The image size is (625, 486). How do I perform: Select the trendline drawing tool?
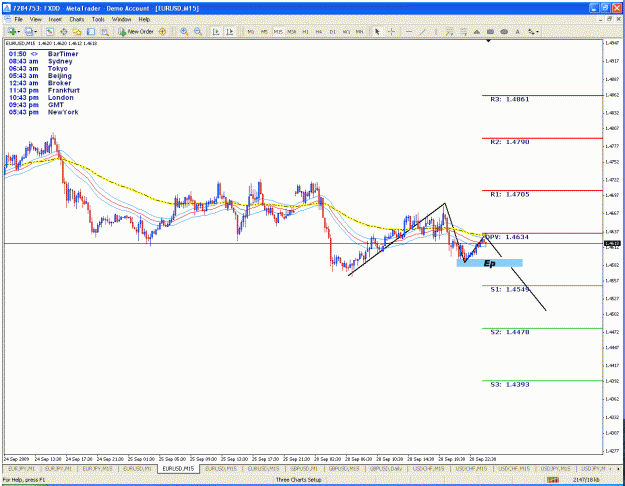pyautogui.click(x=423, y=31)
